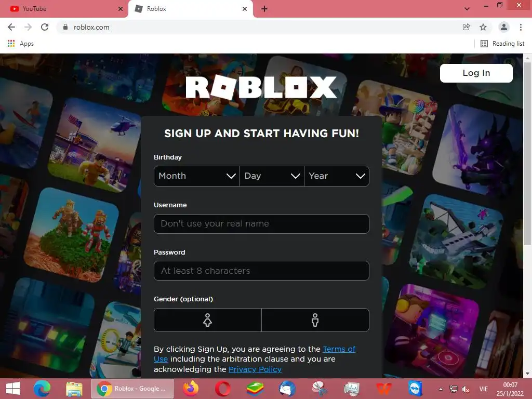Select the female gender icon
Image resolution: width=532 pixels, height=399 pixels.
[x=208, y=320]
